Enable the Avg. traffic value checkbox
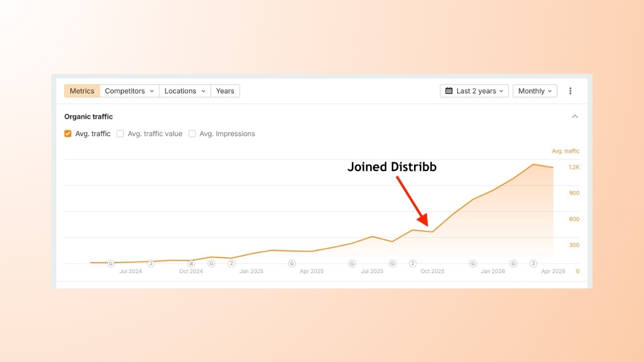The width and height of the screenshot is (644, 362). coord(120,134)
